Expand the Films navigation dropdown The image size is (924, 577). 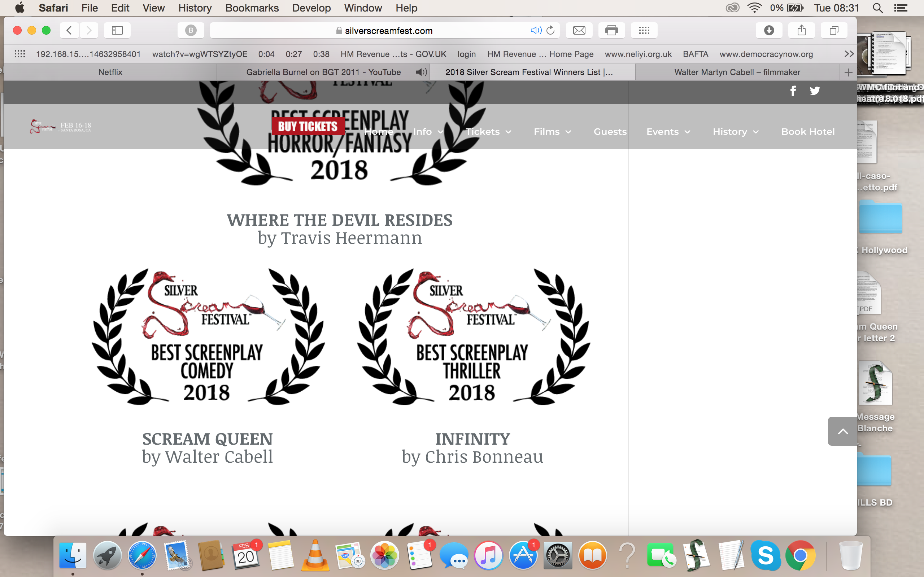[552, 132]
